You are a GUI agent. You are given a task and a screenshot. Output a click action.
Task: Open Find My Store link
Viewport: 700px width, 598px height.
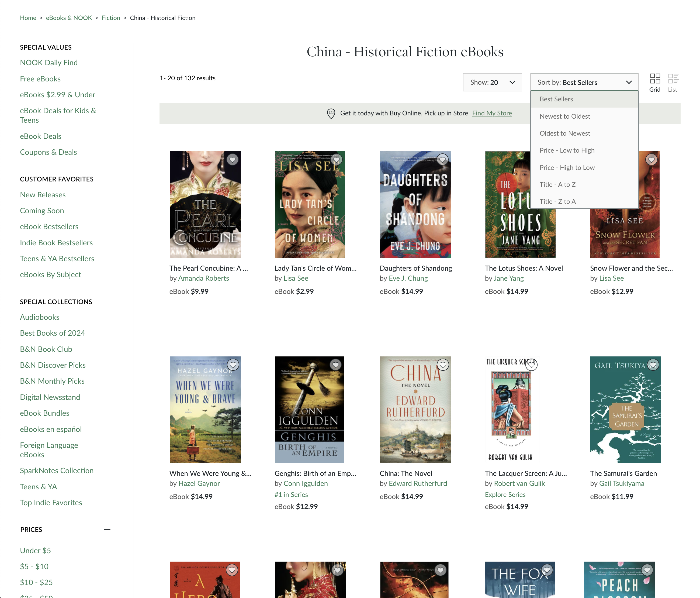coord(492,113)
